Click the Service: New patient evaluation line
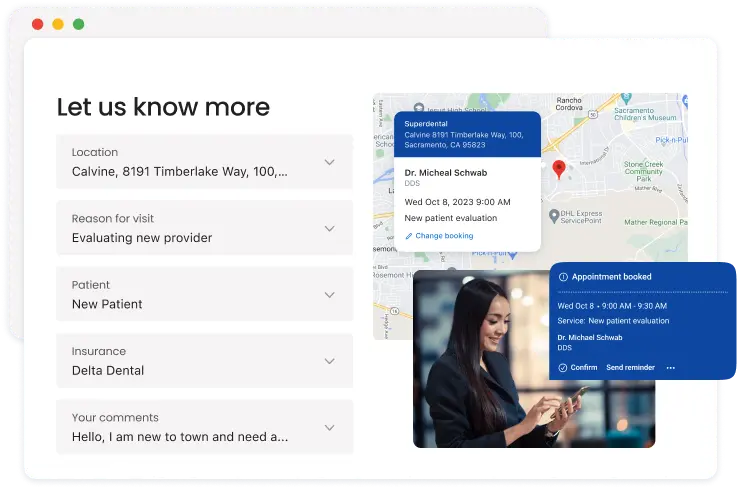The image size is (737, 488). [x=613, y=321]
